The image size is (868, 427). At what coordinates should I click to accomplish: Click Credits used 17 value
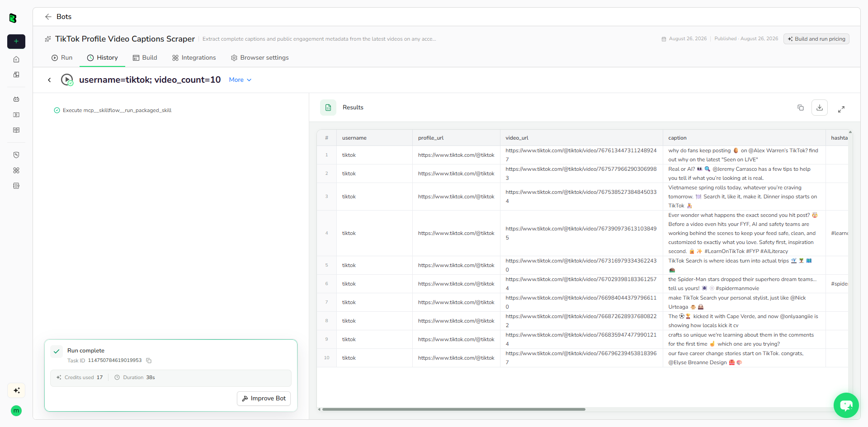coord(99,377)
